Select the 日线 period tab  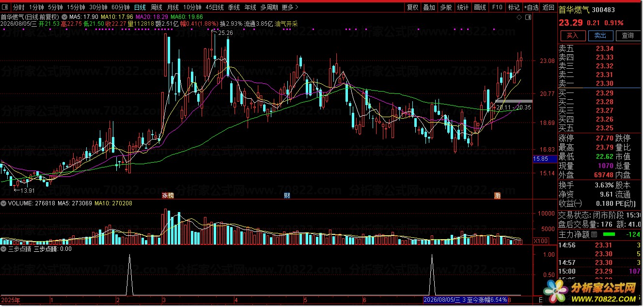[140, 7]
